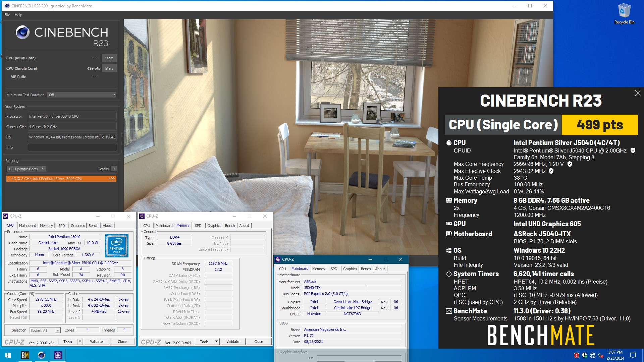Click the Cinebench logo sphere

tap(23, 32)
